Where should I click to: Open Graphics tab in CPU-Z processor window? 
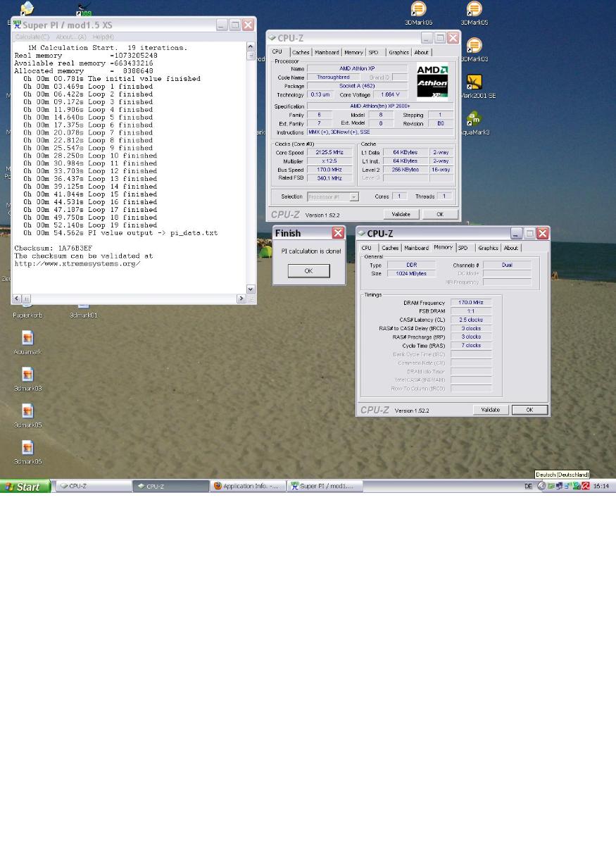point(398,52)
